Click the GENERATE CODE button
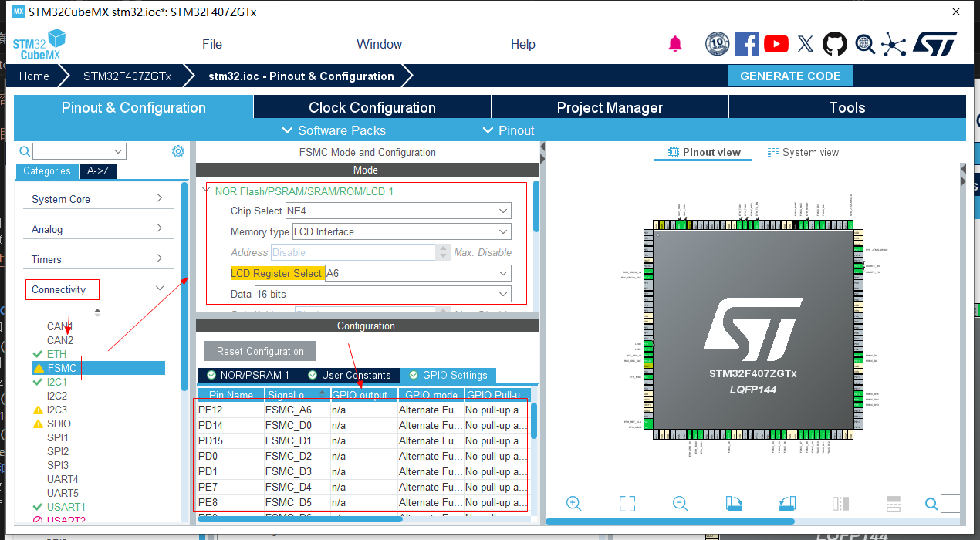 790,76
